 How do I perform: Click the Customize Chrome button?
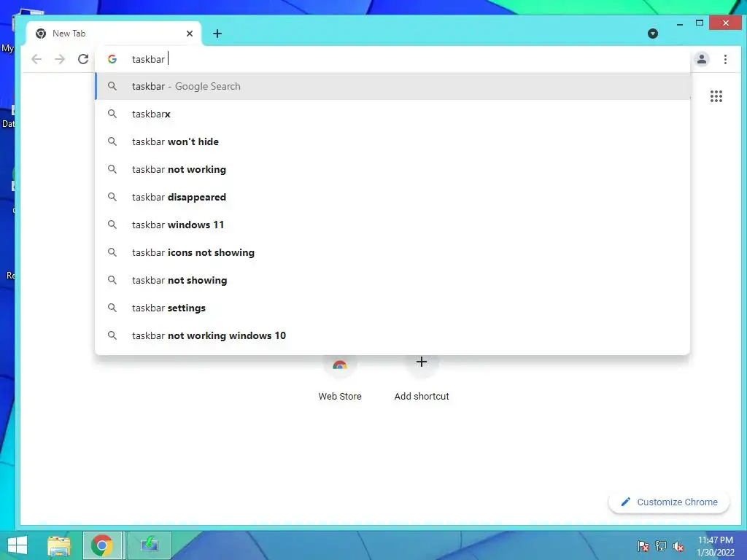[x=669, y=502]
